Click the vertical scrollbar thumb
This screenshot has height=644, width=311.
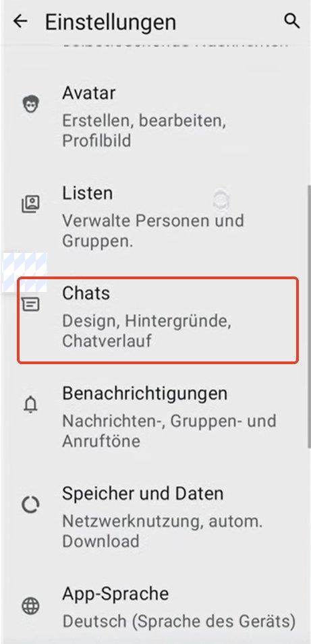[x=308, y=316]
